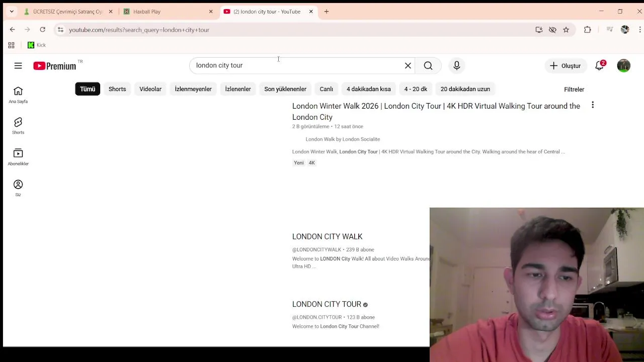Viewport: 644px width, 362px height.
Task: Close the Haxball Play tab
Action: 211,12
